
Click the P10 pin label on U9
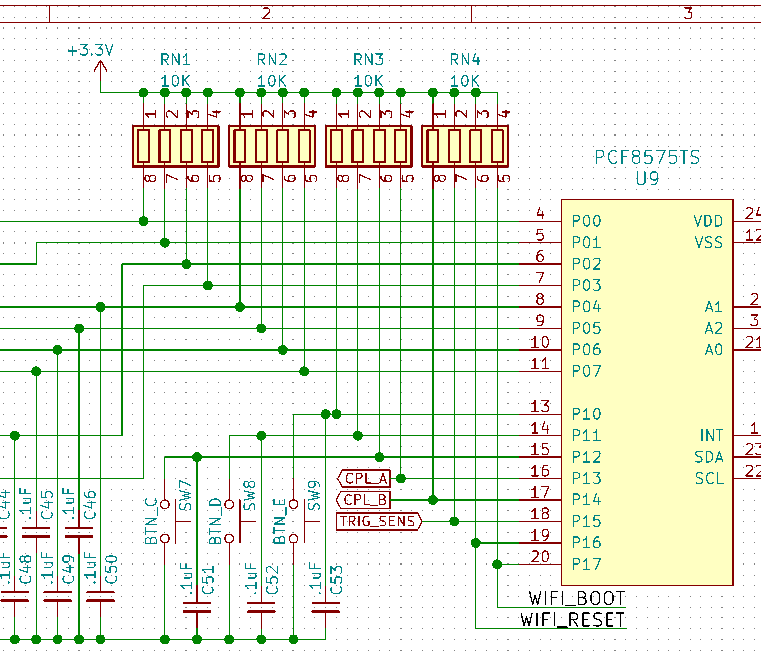coord(586,414)
